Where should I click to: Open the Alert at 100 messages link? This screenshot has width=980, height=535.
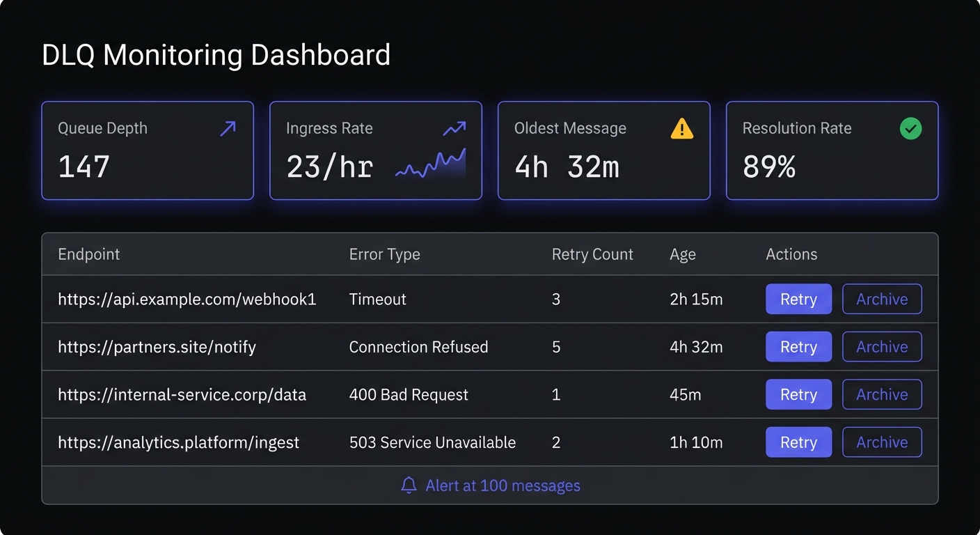(503, 486)
